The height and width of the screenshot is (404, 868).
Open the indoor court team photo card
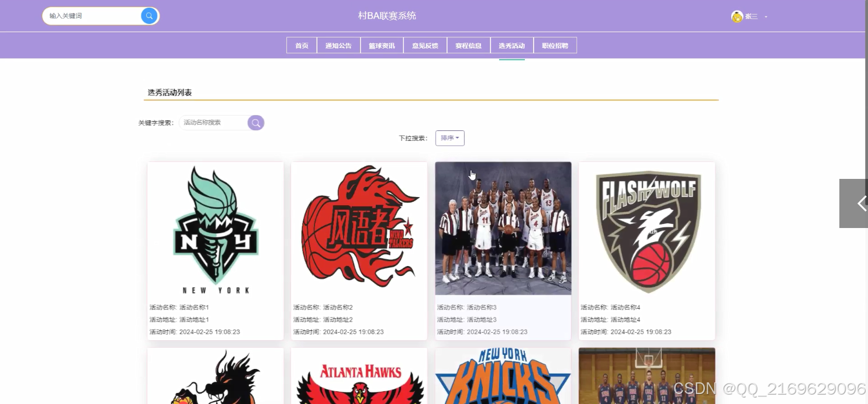click(x=646, y=376)
